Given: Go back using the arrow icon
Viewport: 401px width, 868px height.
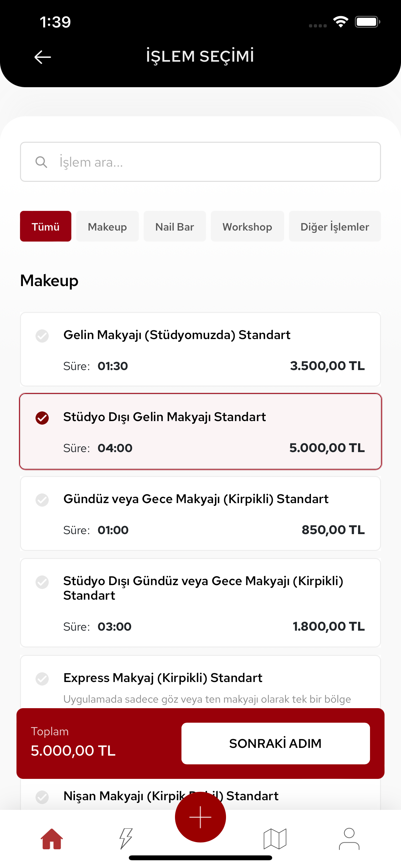Looking at the screenshot, I should [x=43, y=57].
